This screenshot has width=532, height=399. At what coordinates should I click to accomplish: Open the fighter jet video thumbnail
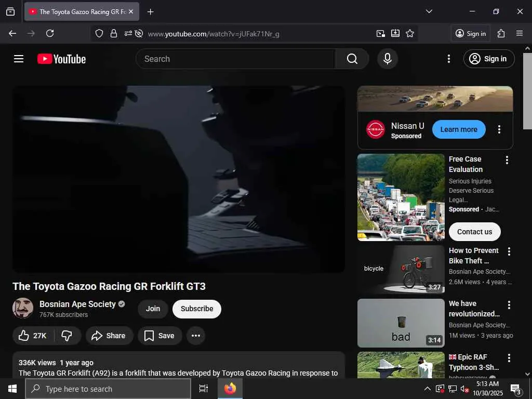point(401,365)
